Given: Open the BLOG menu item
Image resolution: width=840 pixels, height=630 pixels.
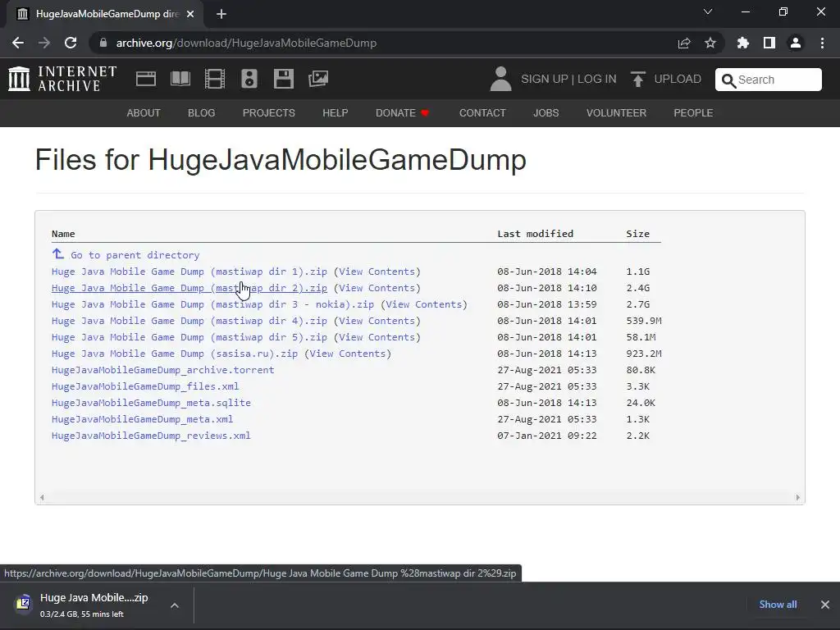Looking at the screenshot, I should (202, 113).
